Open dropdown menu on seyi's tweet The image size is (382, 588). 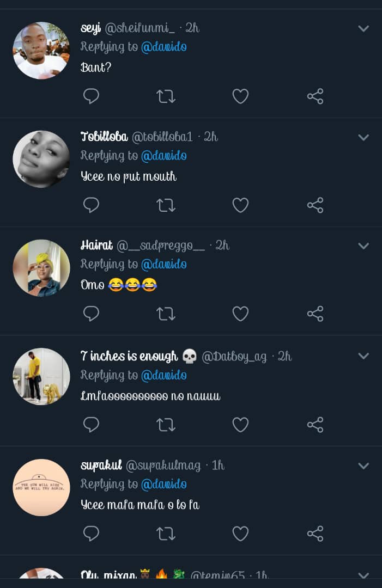coord(363,28)
